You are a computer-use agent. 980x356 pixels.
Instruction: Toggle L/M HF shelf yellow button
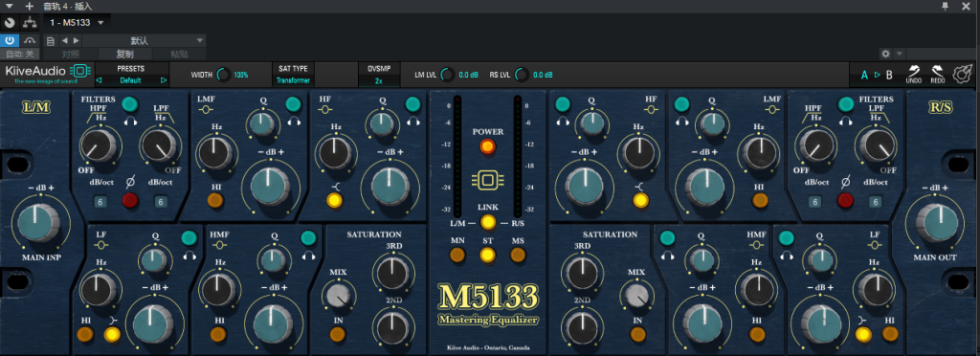click(335, 200)
